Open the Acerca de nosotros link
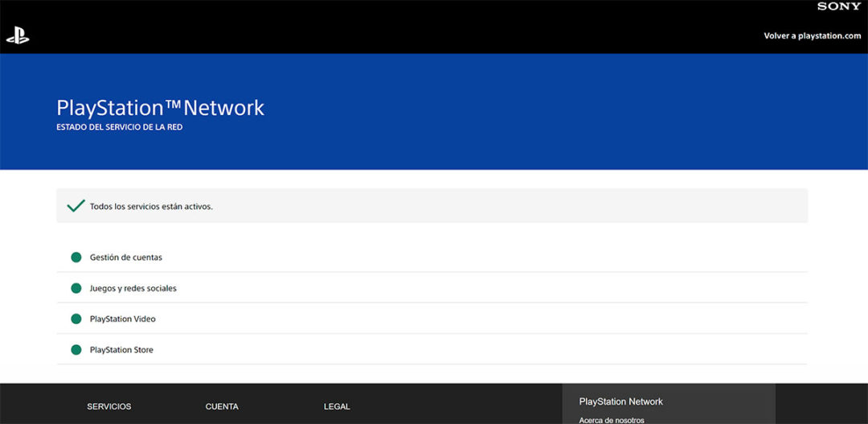This screenshot has height=424, width=868. pos(611,420)
